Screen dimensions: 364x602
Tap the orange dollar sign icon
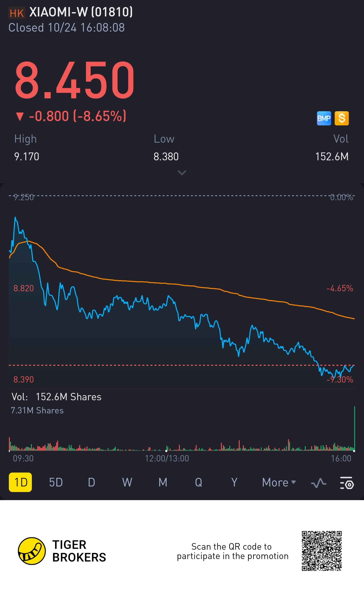tap(342, 118)
